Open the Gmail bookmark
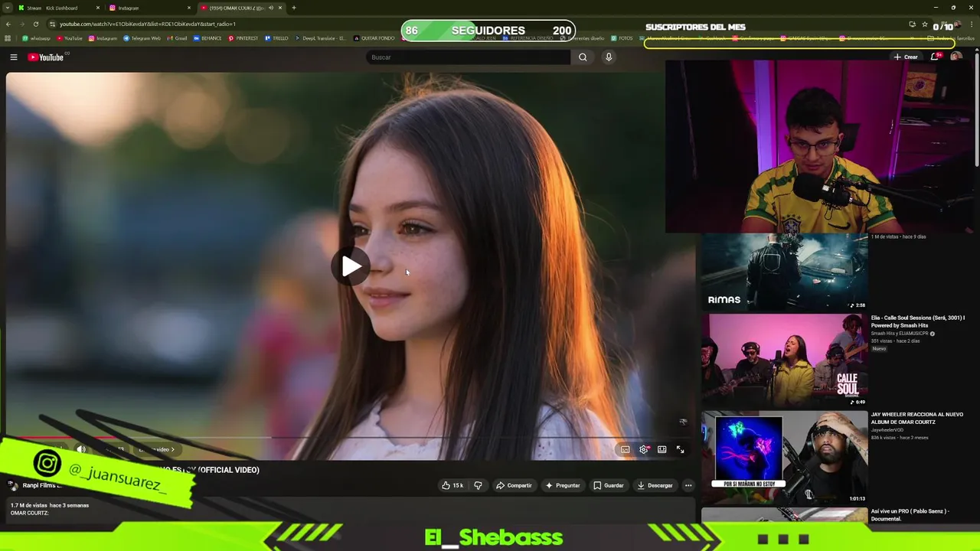This screenshot has width=980, height=551. pos(177,38)
